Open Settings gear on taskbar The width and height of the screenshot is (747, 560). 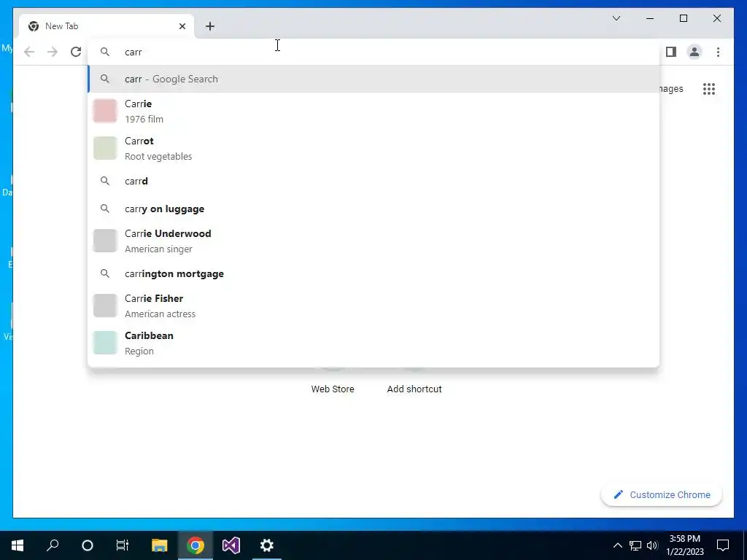(267, 545)
